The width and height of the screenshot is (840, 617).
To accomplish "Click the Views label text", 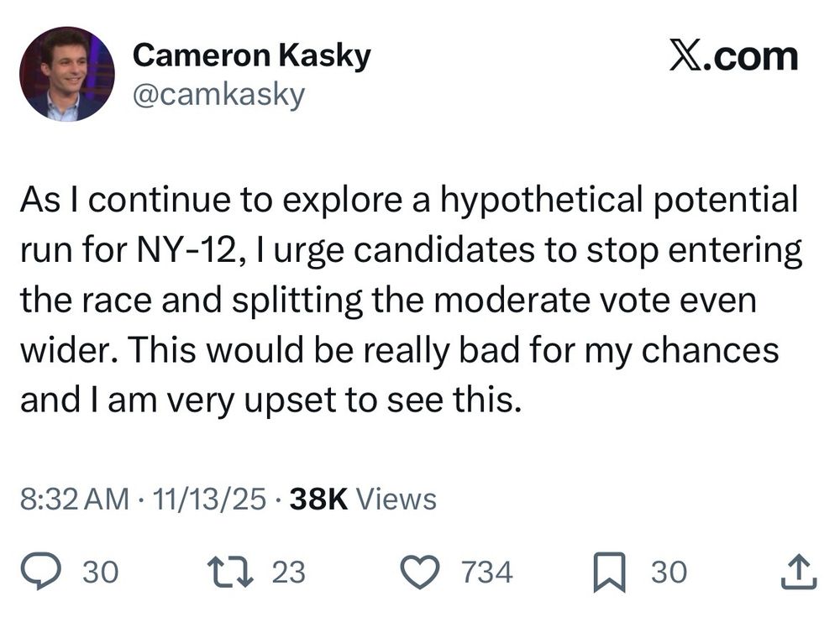I will coord(396,499).
